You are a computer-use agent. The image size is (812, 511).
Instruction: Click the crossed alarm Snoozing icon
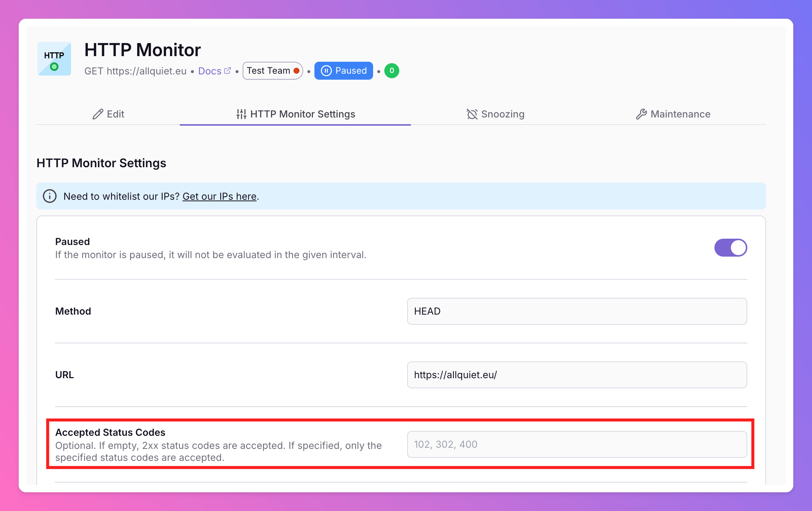pos(472,114)
